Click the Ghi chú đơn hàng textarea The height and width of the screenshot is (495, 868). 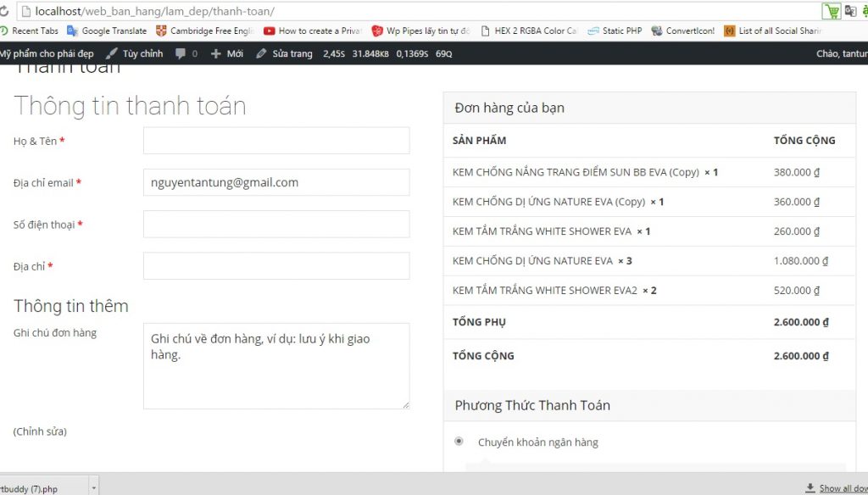276,366
